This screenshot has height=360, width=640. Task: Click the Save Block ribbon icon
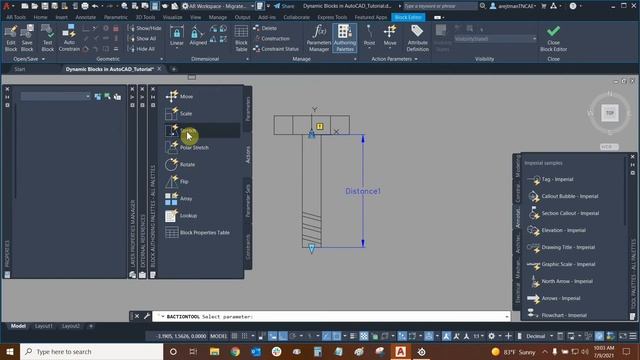click(x=27, y=38)
